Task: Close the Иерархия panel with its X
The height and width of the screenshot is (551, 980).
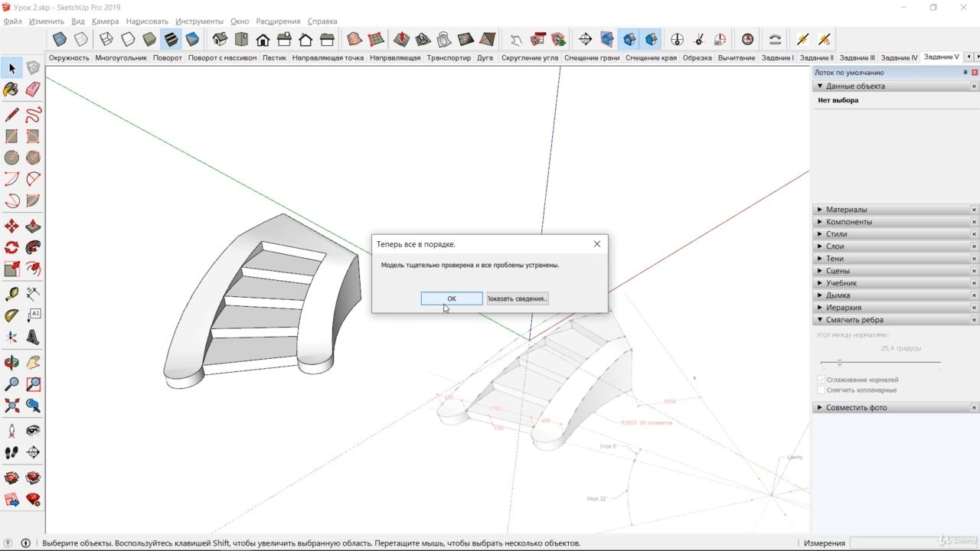Action: coord(974,308)
